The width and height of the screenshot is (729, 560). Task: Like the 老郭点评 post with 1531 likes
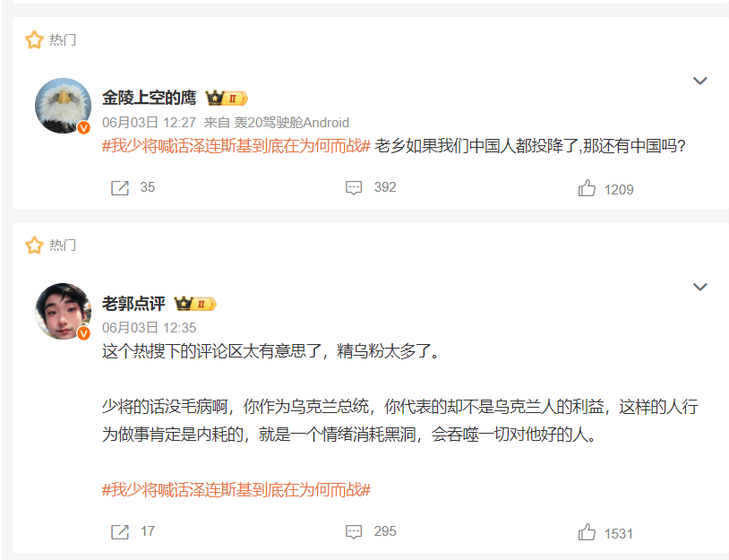(x=587, y=531)
